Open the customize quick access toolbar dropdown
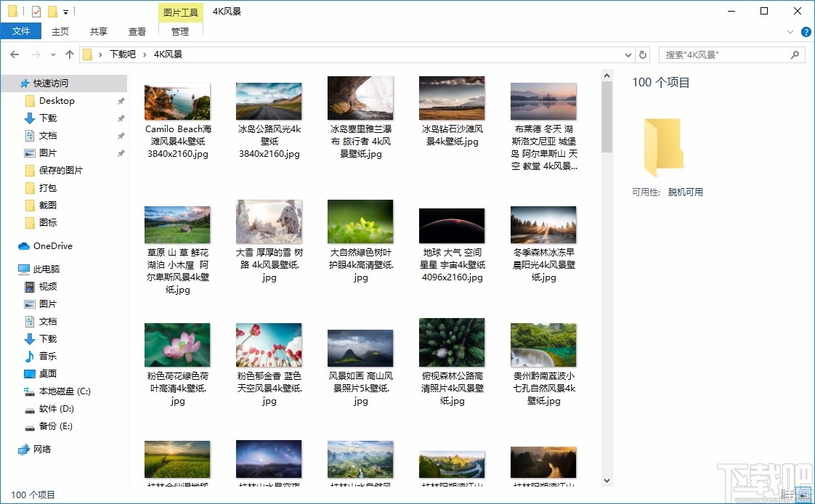The height and width of the screenshot is (504, 815). (65, 12)
